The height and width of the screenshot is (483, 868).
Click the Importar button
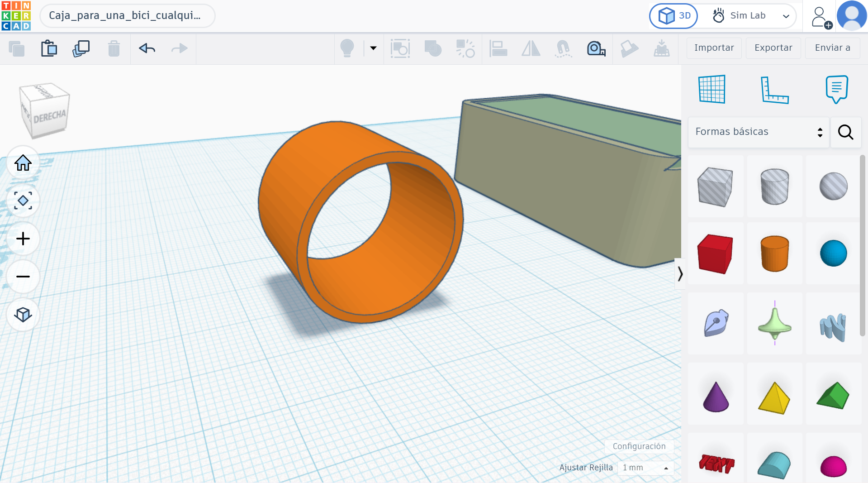coord(714,48)
